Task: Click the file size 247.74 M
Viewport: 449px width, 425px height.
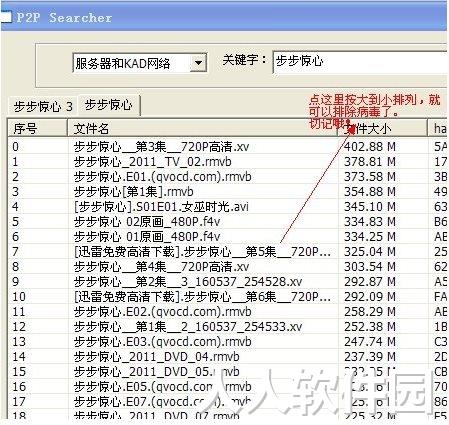Action: point(370,342)
